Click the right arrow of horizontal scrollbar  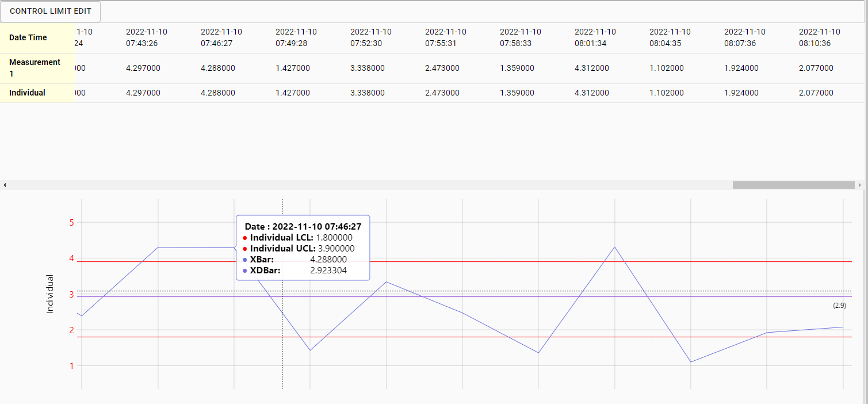[860, 185]
